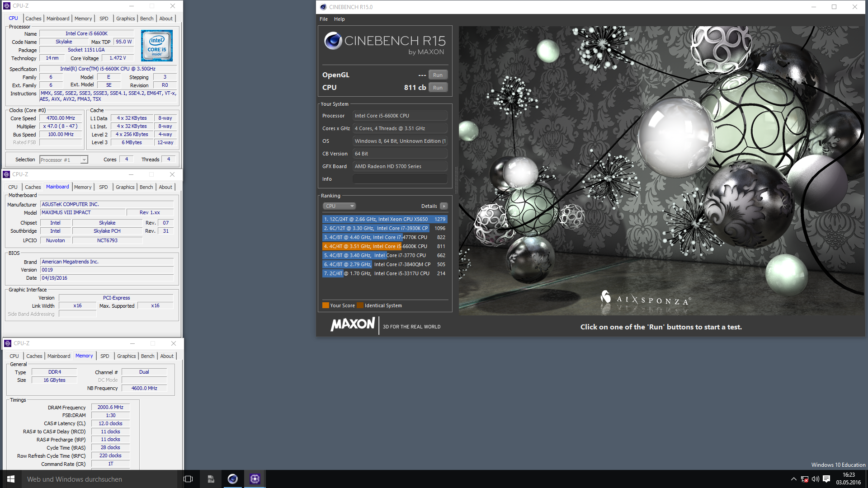
Task: Open the Processor #1 selection dropdown
Action: tap(64, 160)
